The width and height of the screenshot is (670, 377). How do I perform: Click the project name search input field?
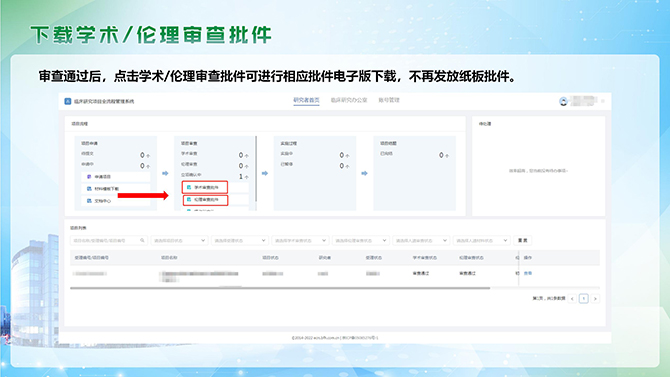109,241
